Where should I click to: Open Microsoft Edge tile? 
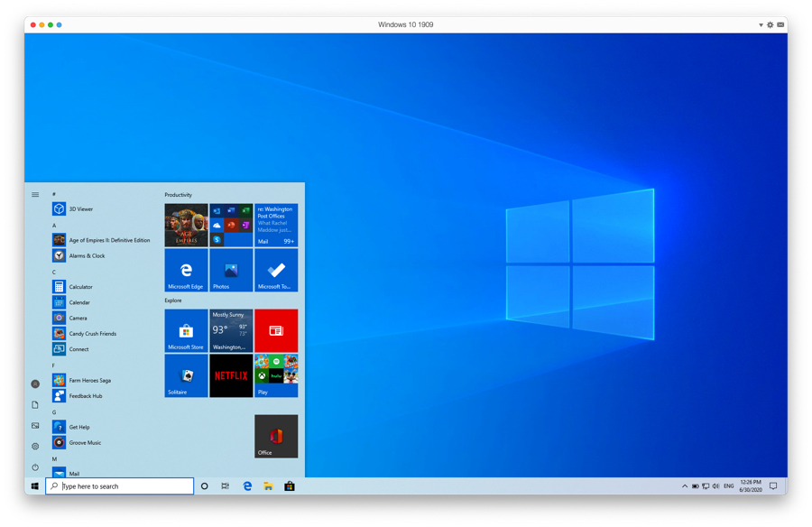186,270
